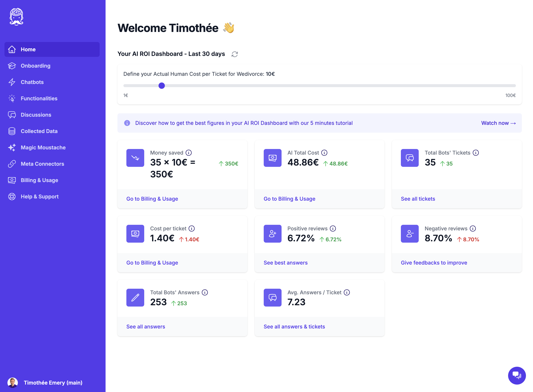
Task: Click Give feedbacks to improve link
Action: pyautogui.click(x=434, y=263)
